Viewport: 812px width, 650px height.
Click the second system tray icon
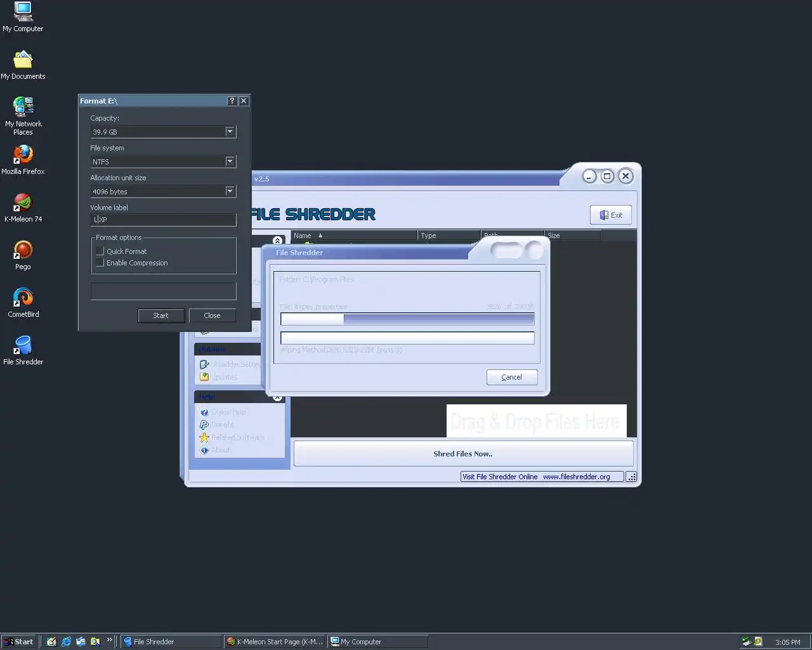coord(757,642)
